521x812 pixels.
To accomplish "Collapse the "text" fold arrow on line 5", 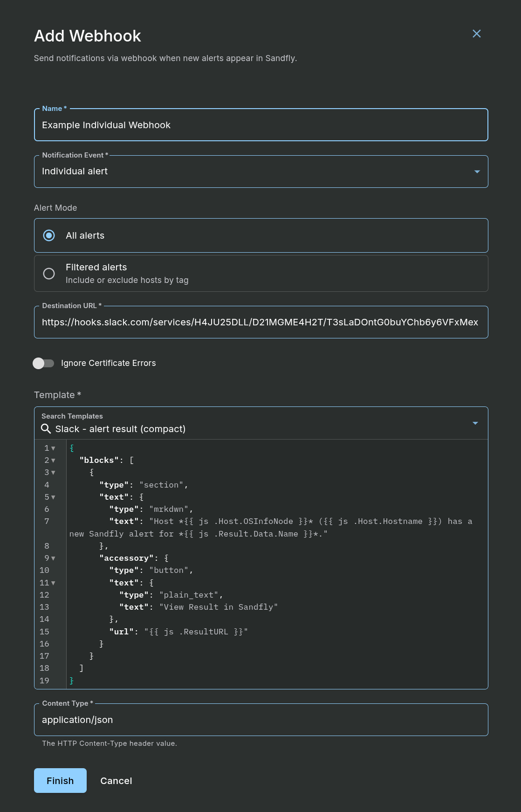I will tap(53, 497).
